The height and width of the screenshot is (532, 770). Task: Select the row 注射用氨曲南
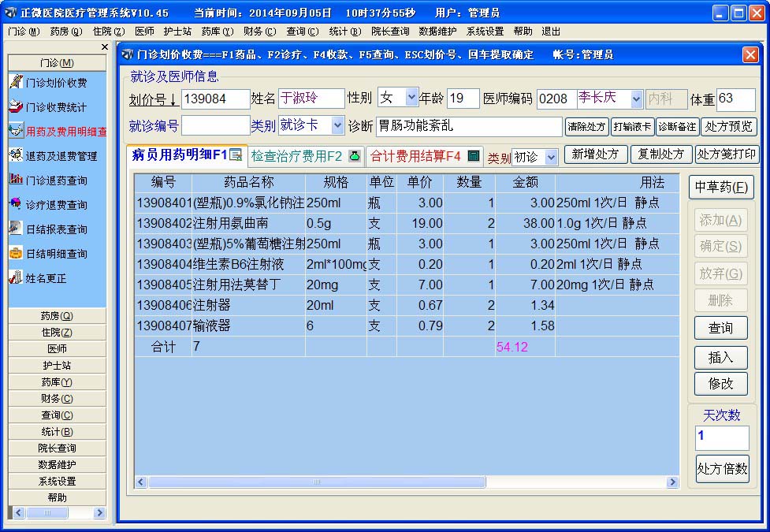click(407, 224)
